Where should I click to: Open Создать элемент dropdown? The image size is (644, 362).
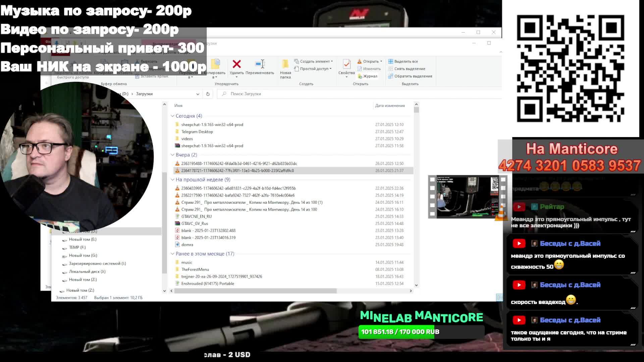point(313,61)
